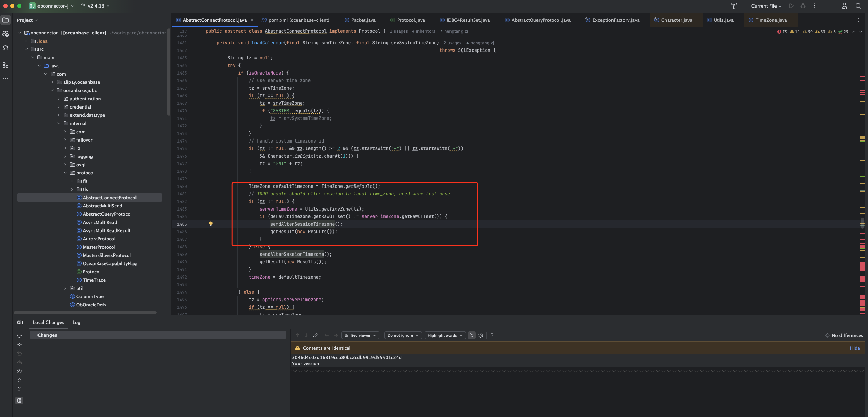Toggle collapse unchanged fragments in diff

(x=472, y=335)
